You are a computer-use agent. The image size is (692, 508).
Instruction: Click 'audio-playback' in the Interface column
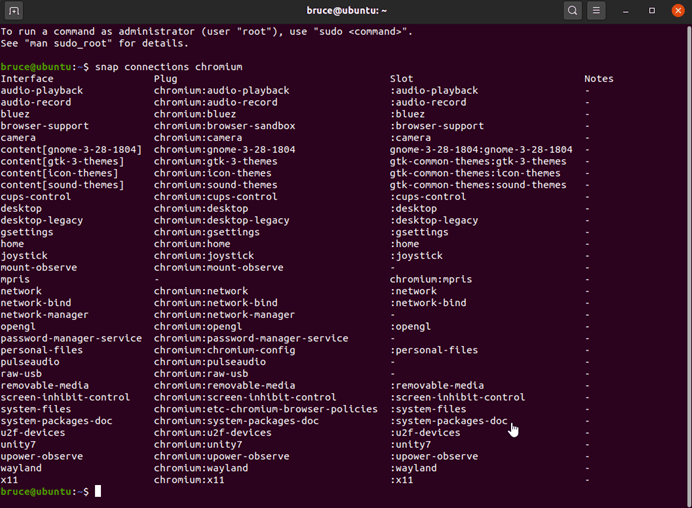[x=41, y=90]
